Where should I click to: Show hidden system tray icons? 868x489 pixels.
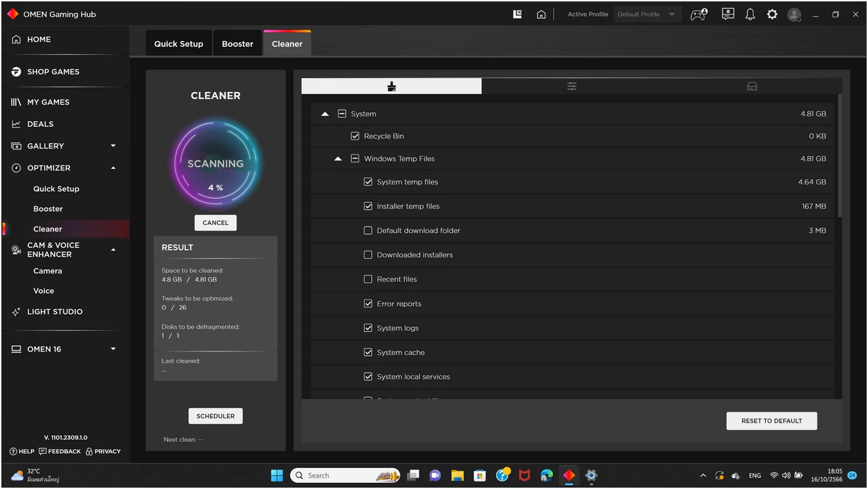tap(703, 475)
